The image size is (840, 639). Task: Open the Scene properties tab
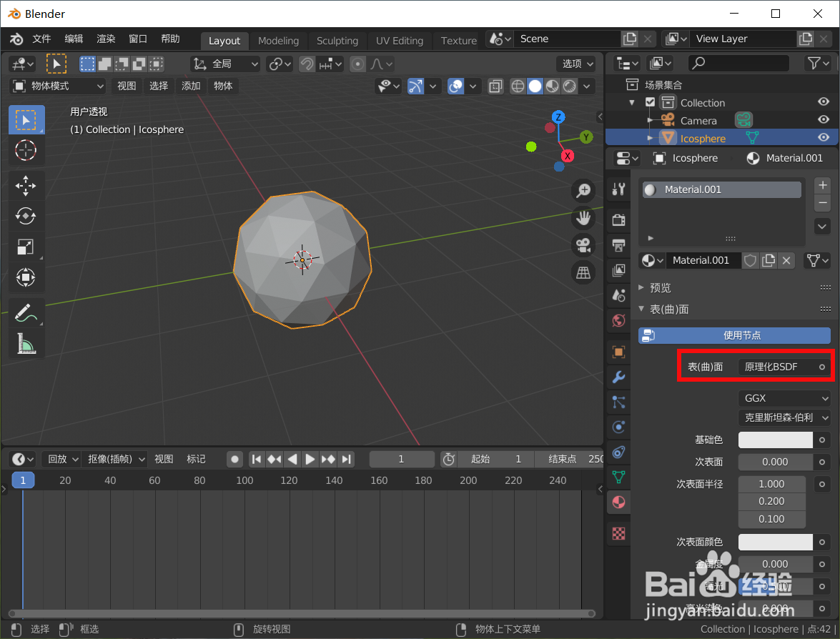(x=619, y=296)
